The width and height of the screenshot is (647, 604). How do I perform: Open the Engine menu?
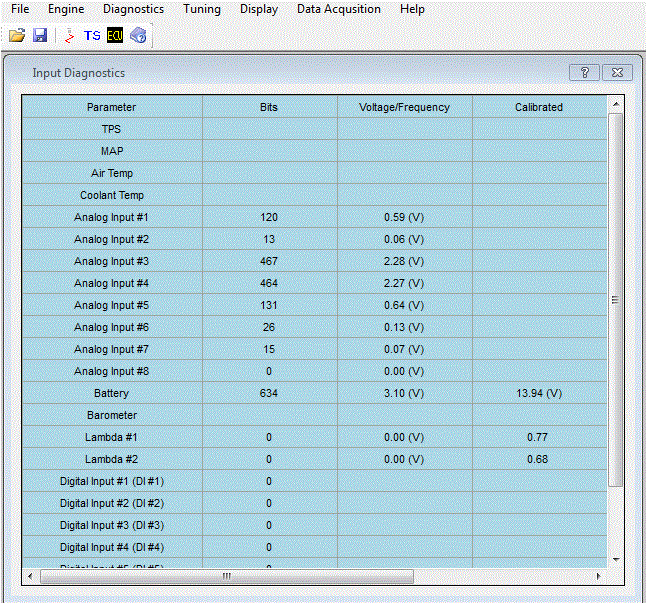tap(66, 9)
